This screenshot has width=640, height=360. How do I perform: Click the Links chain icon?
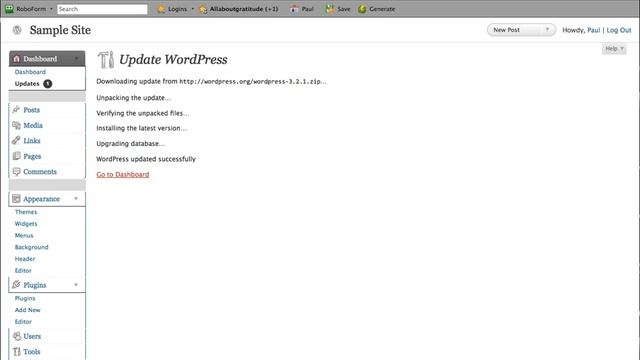tap(16, 140)
